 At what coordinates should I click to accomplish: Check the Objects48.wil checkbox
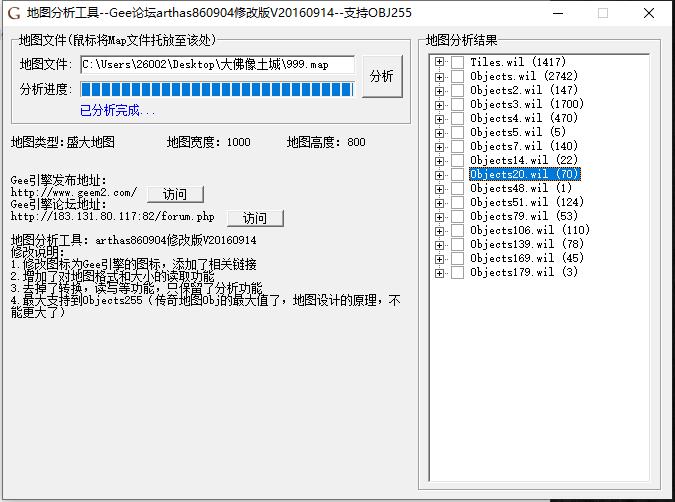pos(457,189)
